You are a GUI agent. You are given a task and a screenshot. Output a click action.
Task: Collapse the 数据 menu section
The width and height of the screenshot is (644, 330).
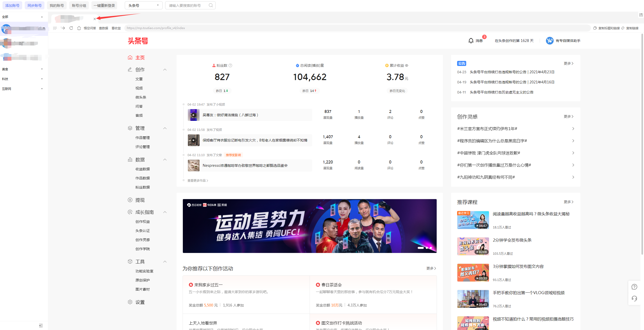(165, 160)
